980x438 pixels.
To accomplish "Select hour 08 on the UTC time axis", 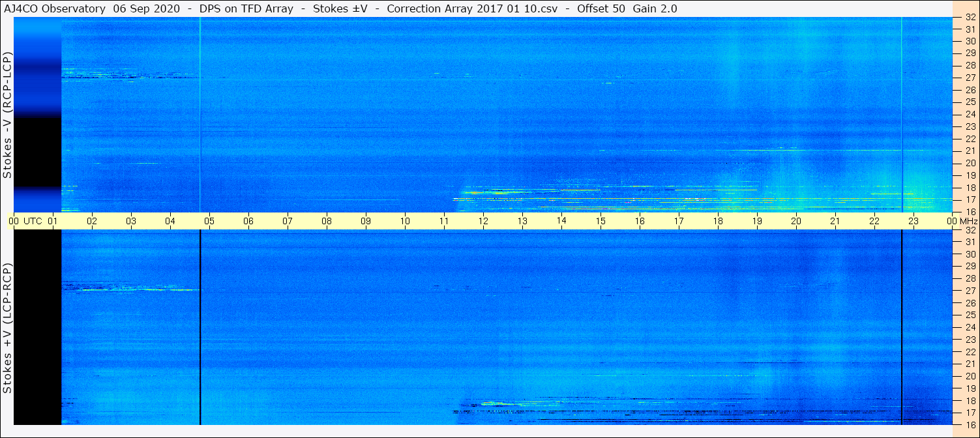I will pos(327,221).
